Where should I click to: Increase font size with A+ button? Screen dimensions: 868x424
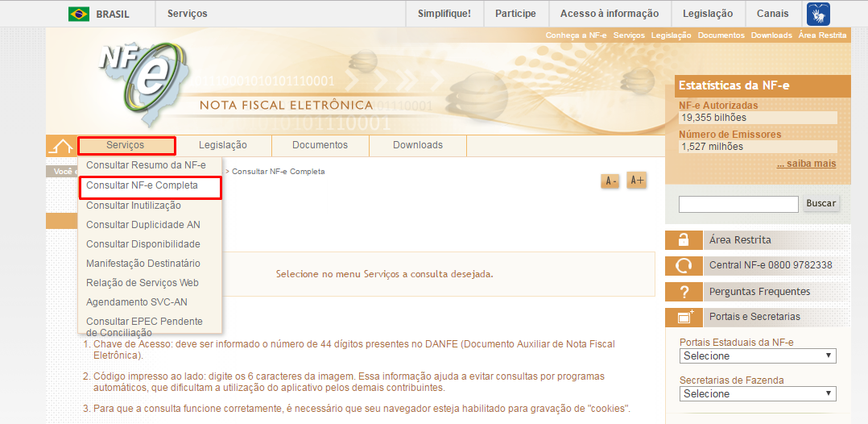pyautogui.click(x=637, y=180)
